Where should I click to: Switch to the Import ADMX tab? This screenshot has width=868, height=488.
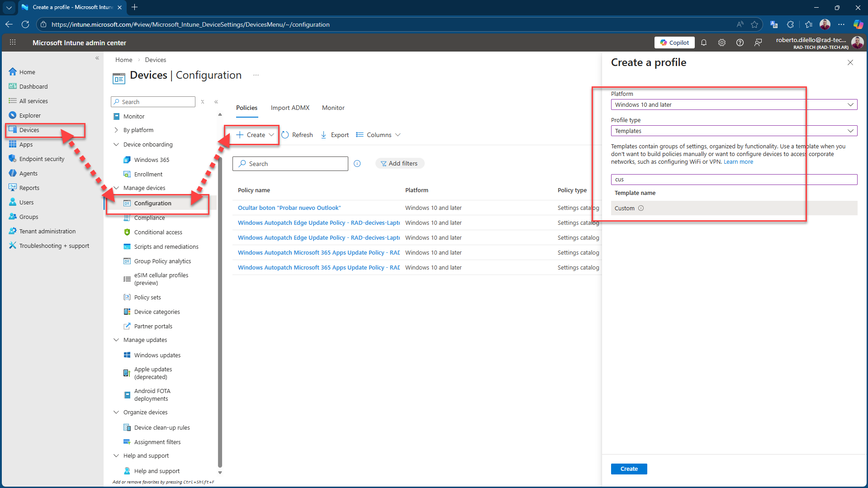click(290, 108)
